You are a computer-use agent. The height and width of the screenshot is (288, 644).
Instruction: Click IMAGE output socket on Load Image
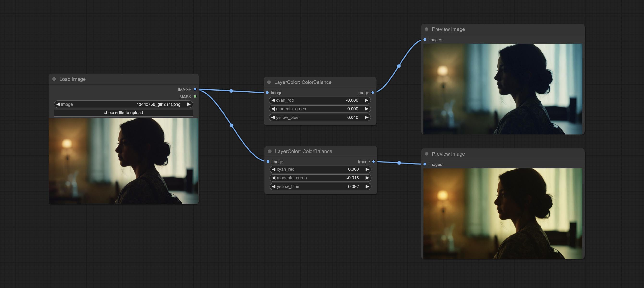point(195,89)
